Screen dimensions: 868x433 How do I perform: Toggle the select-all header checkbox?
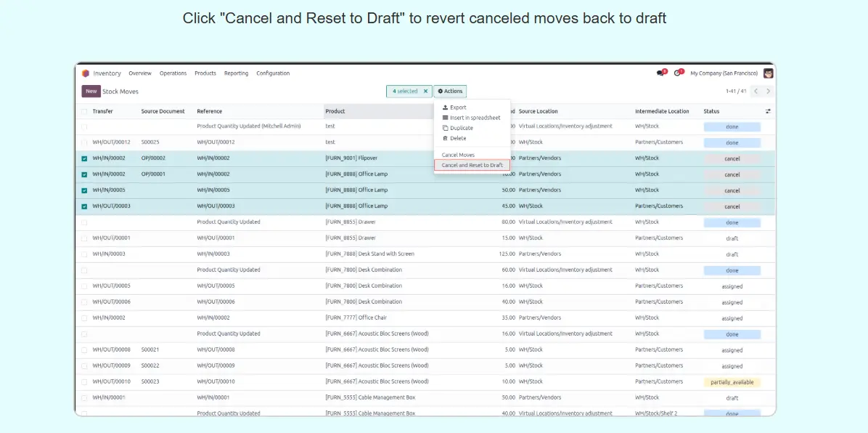84,112
